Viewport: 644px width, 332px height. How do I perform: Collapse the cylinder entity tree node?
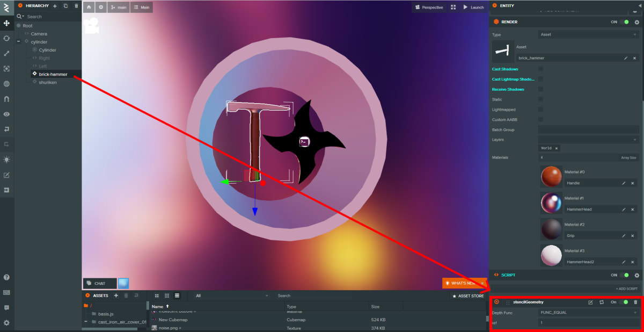(19, 42)
